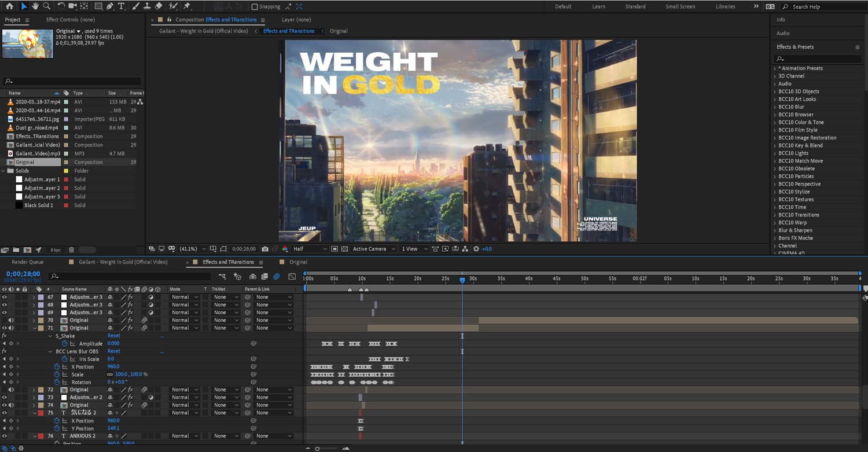
Task: Open the show channel RGB icon
Action: [x=285, y=249]
